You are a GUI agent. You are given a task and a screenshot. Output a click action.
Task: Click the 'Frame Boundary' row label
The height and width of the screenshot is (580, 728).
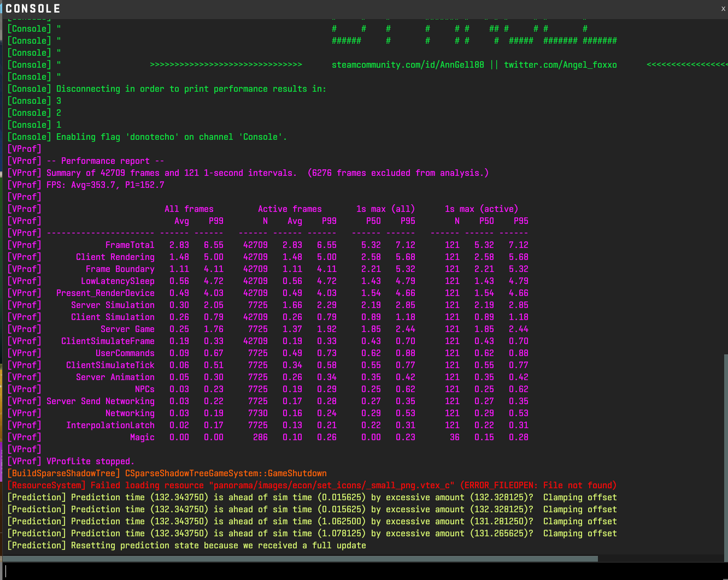coord(120,269)
